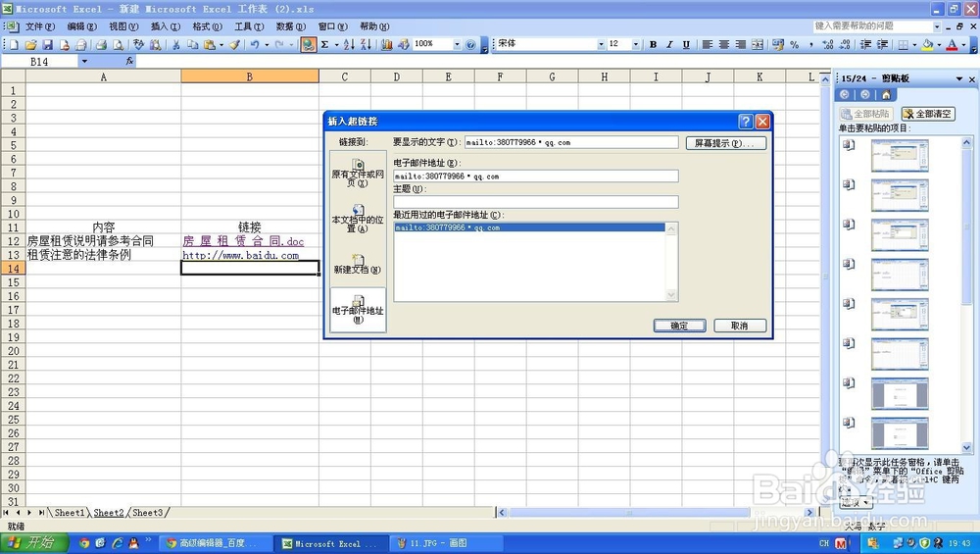Open Print Preview from toolbar

pyautogui.click(x=117, y=44)
